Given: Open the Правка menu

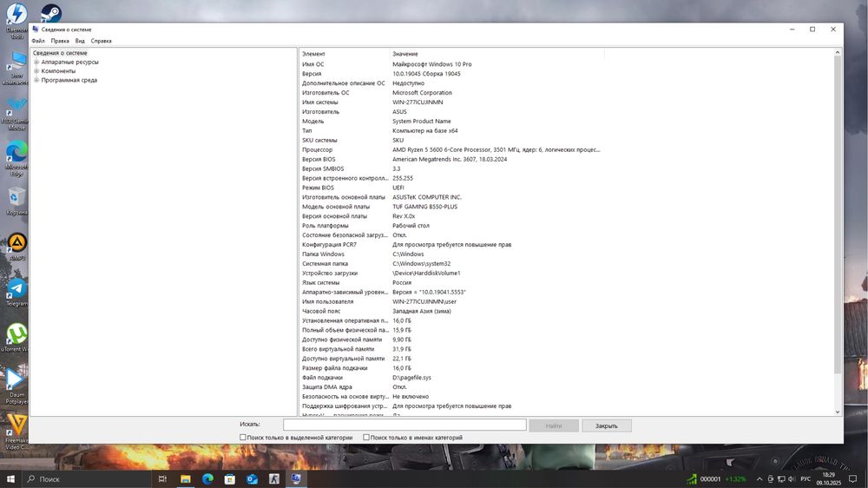Looking at the screenshot, I should 60,41.
